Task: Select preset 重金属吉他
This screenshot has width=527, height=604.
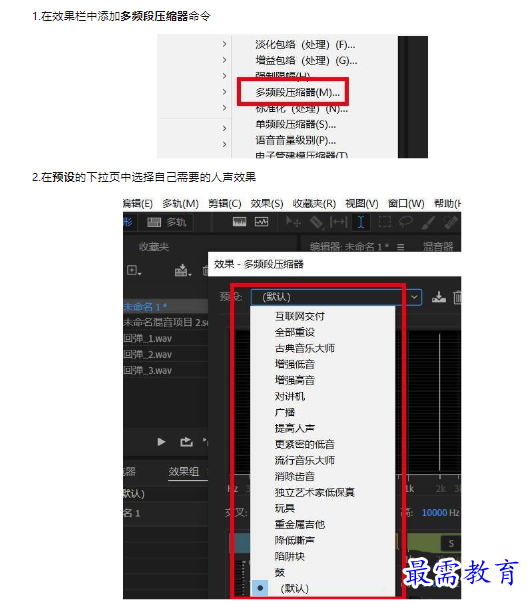Action: (300, 524)
